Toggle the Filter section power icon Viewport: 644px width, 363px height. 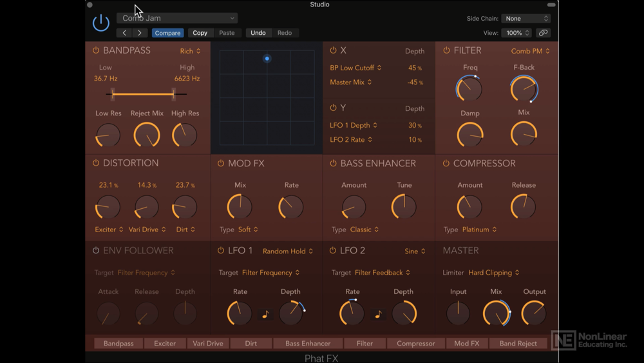(446, 50)
